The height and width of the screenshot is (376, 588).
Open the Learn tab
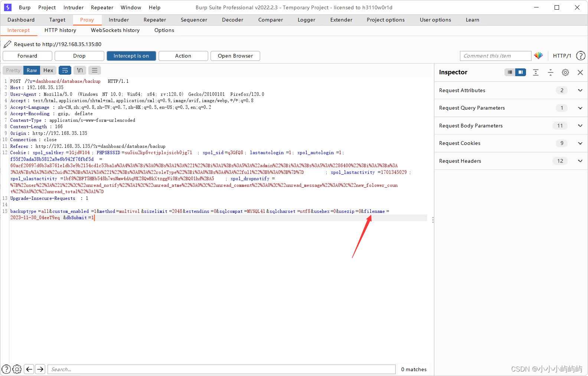[473, 20]
